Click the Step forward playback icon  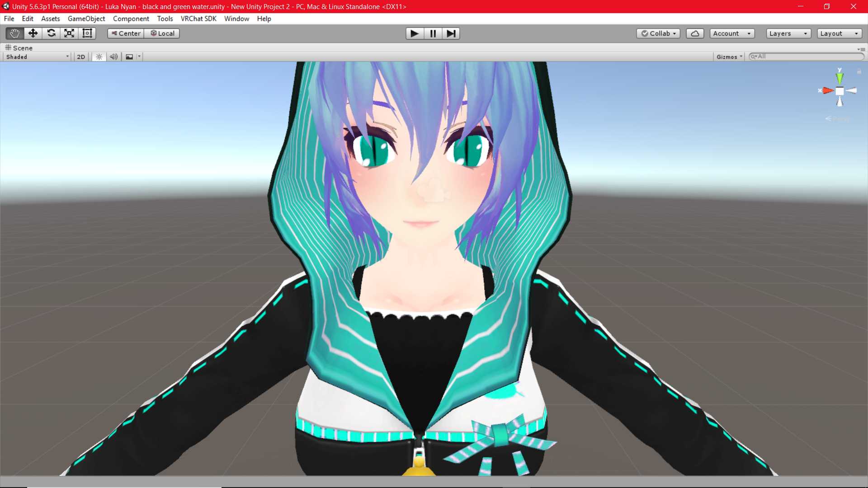coord(450,33)
